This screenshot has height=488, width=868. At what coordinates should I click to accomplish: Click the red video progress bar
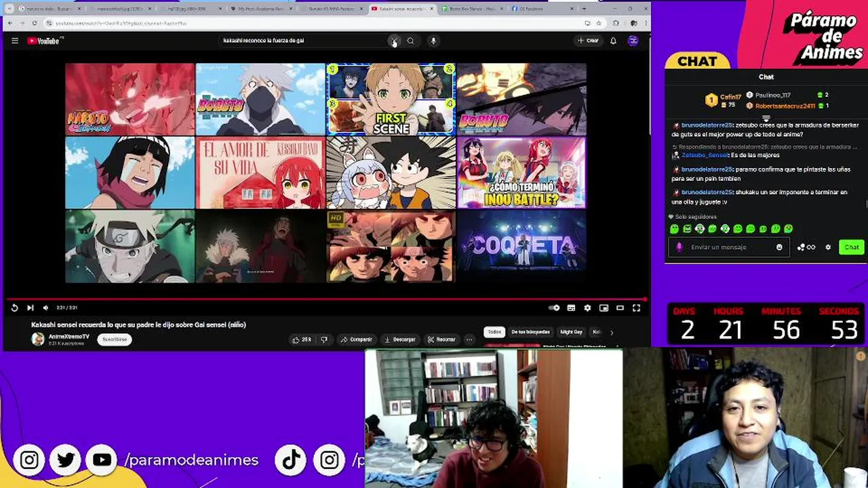click(325, 299)
